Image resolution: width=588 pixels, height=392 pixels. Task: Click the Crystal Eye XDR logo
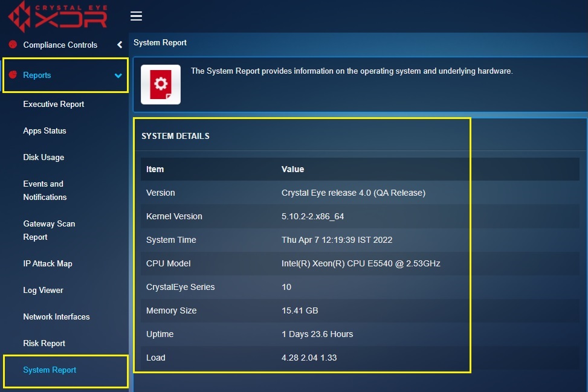pyautogui.click(x=58, y=16)
